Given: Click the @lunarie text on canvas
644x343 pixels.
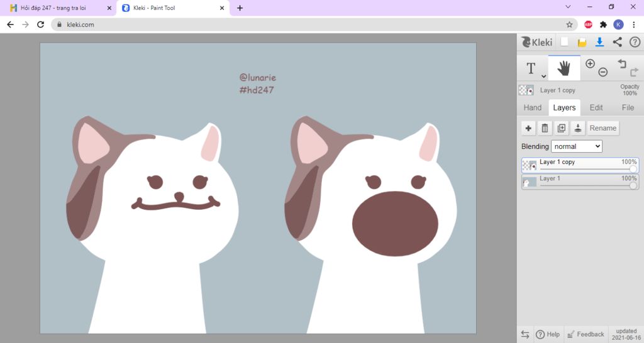Looking at the screenshot, I should pyautogui.click(x=257, y=77).
